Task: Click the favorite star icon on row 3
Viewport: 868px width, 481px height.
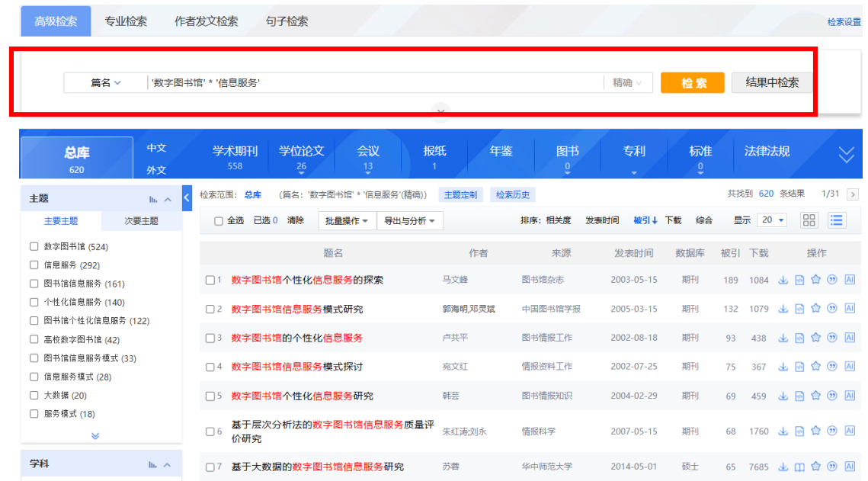Action: click(x=815, y=338)
